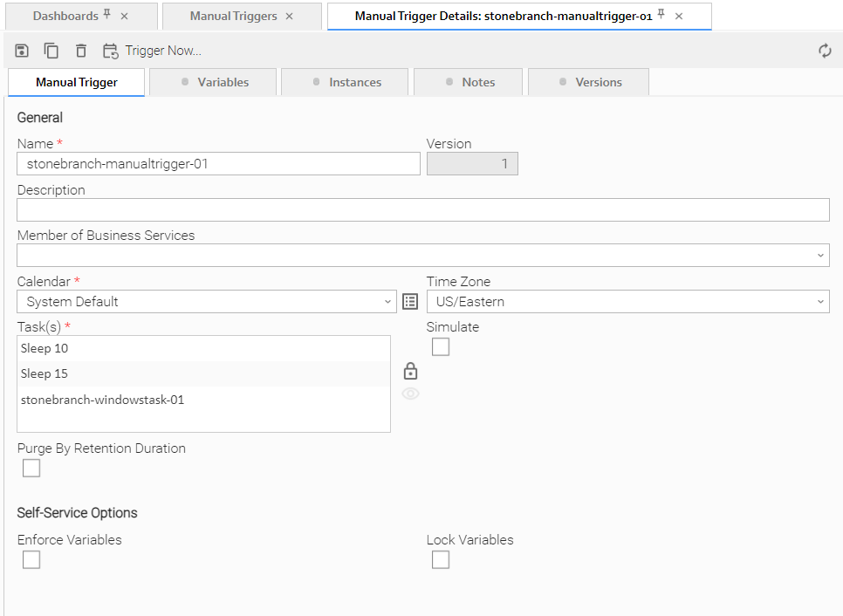
Task: Click into the Description input field
Action: [x=422, y=210]
